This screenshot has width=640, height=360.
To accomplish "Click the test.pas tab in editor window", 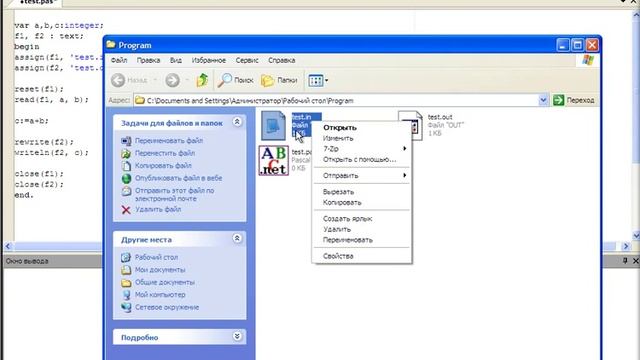I will click(x=38, y=2).
